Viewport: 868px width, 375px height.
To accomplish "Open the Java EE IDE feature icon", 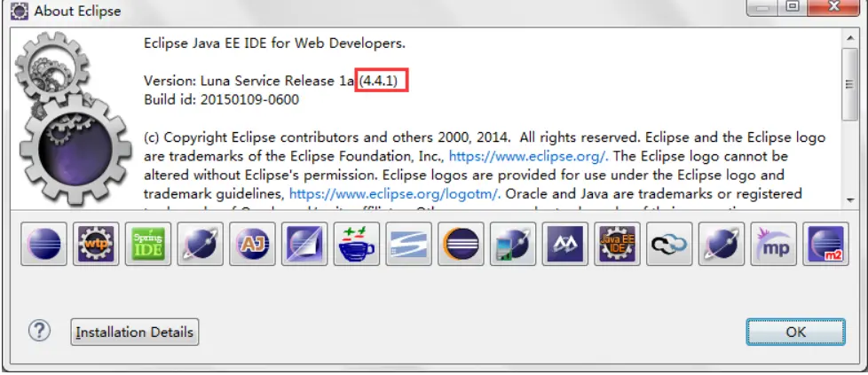I will 617,244.
